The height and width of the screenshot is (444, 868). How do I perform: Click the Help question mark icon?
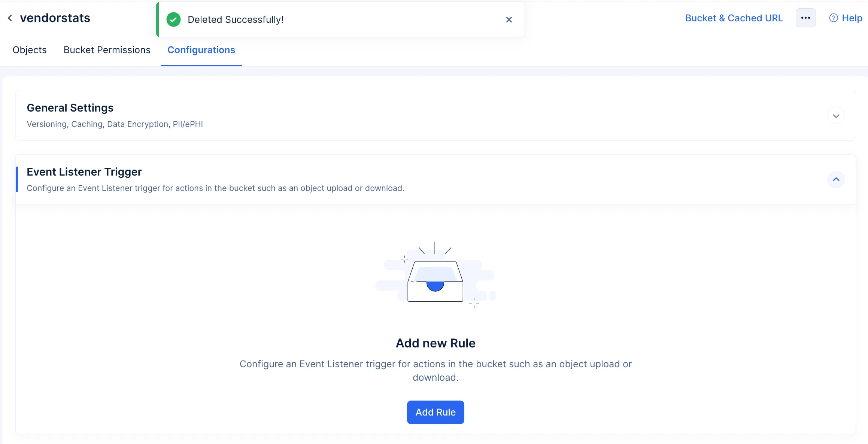tap(834, 18)
